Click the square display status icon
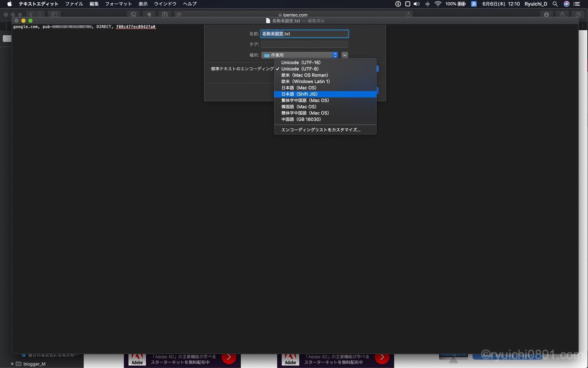The height and width of the screenshot is (368, 588). tap(408, 4)
